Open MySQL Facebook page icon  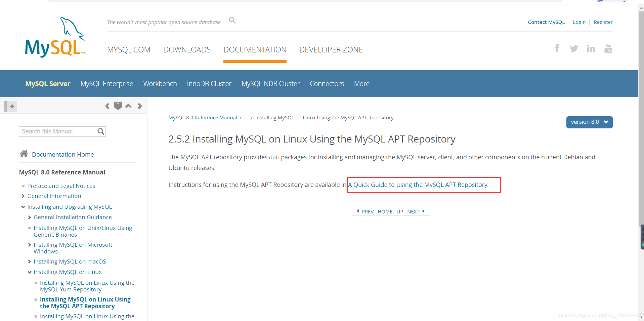point(557,48)
